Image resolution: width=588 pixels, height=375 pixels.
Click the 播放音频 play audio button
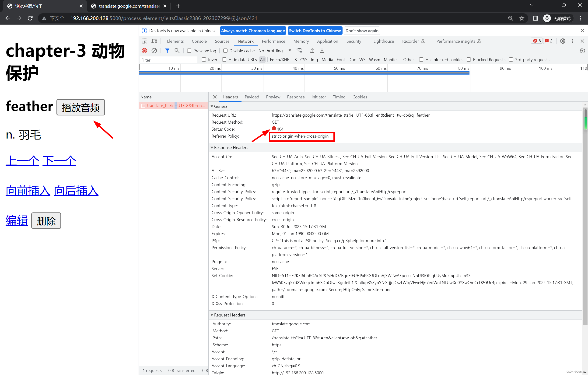click(80, 107)
